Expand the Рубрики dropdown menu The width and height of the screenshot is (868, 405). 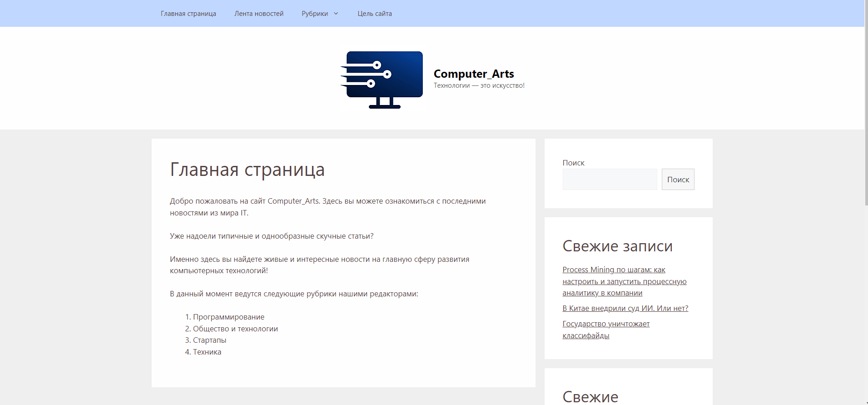coord(320,14)
